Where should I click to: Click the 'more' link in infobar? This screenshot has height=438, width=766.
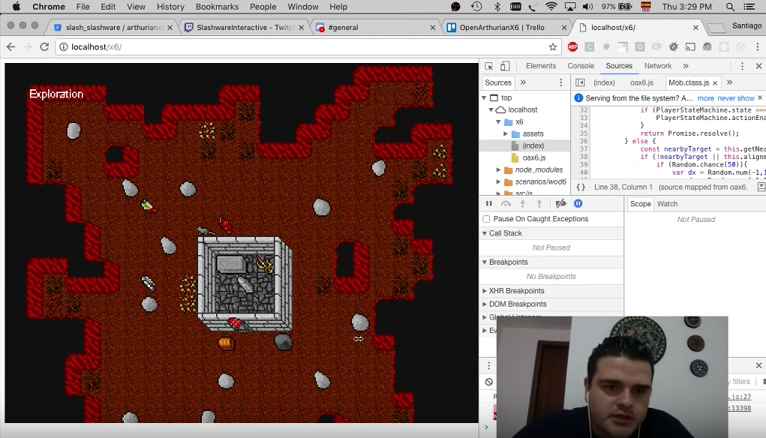point(705,98)
